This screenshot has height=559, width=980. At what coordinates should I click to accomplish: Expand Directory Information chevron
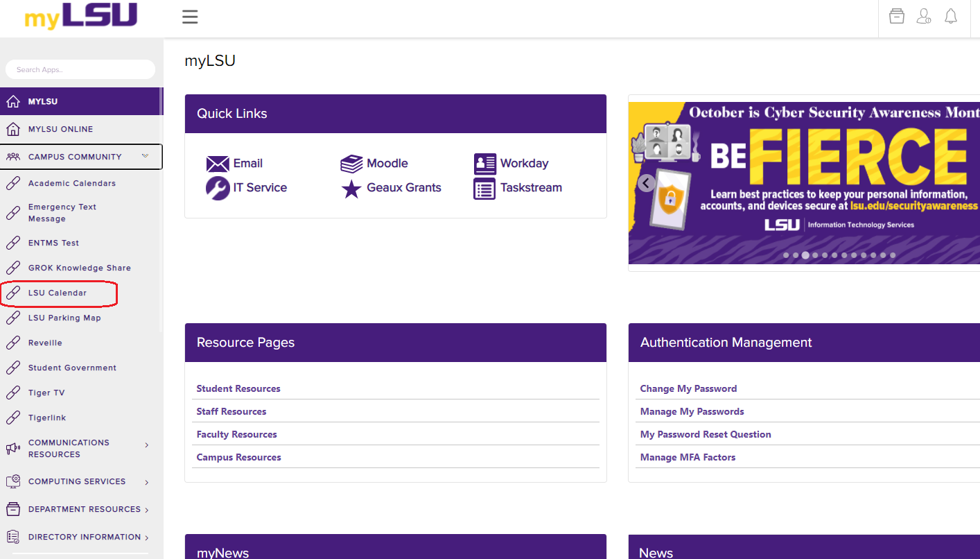(147, 537)
